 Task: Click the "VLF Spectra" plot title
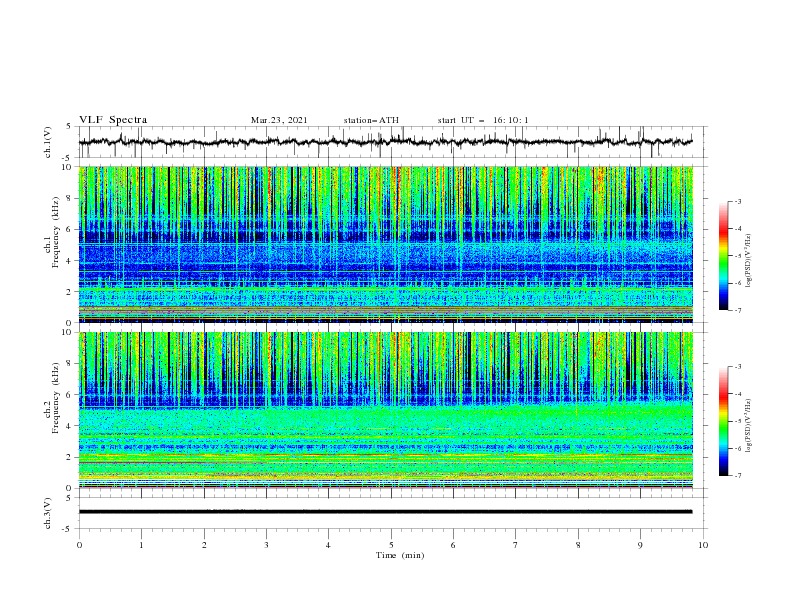113,120
